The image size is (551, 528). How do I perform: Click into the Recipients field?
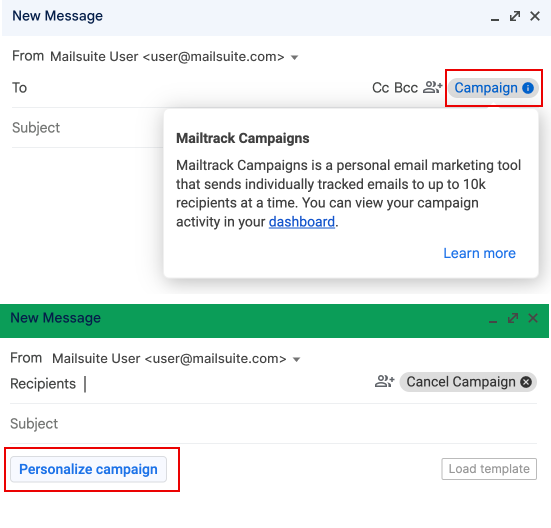[225, 384]
